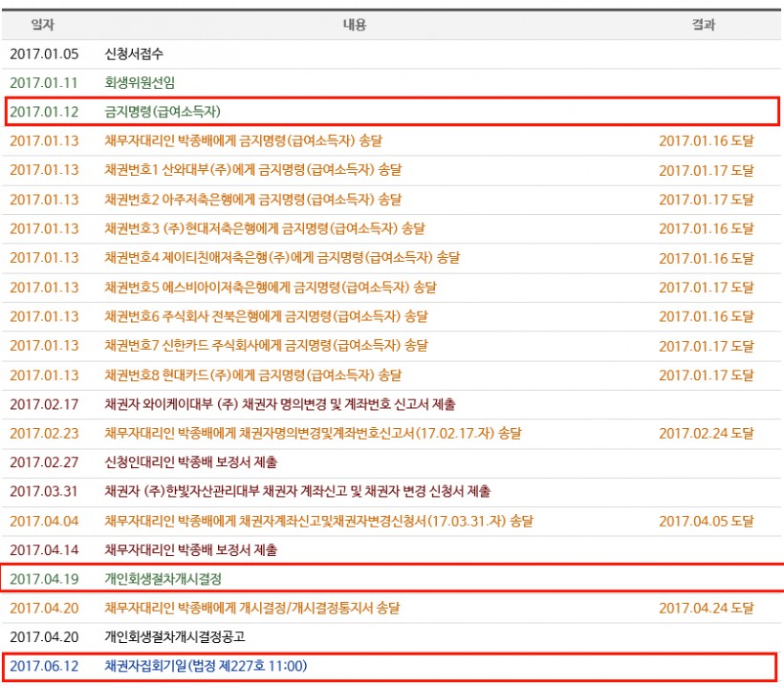This screenshot has width=784, height=686.
Task: Click date 2017.03.31
Action: coord(43,491)
